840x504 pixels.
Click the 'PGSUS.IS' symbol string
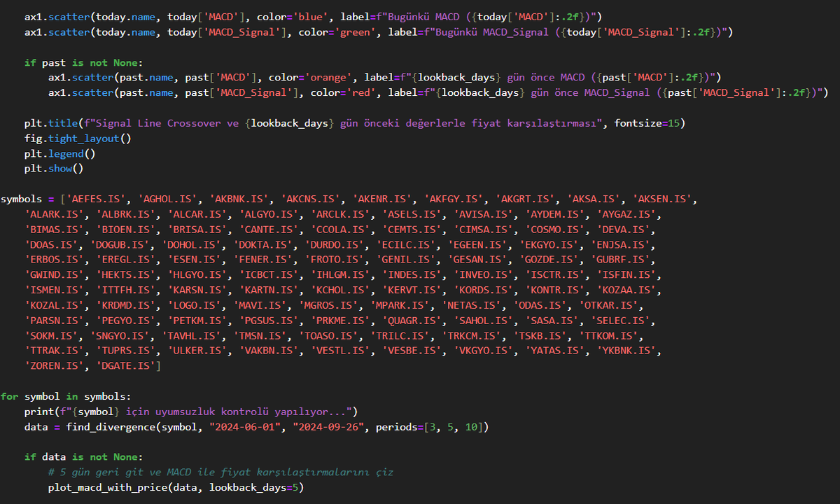[x=269, y=320]
